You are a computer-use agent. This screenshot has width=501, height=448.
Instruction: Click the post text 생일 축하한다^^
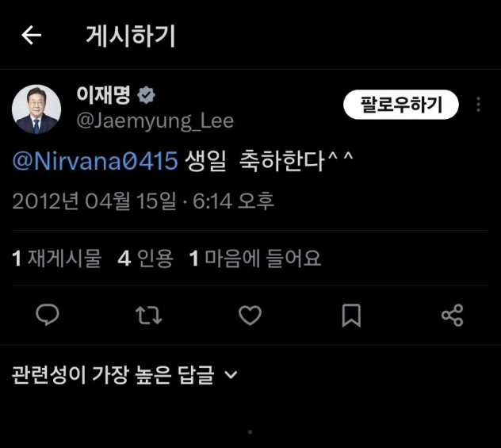(x=269, y=162)
